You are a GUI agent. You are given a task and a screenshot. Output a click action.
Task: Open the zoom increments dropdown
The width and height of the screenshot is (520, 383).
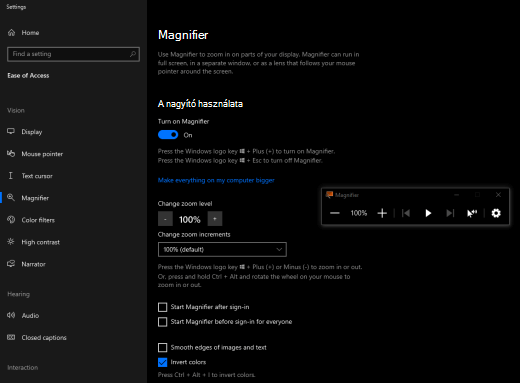tap(222, 249)
